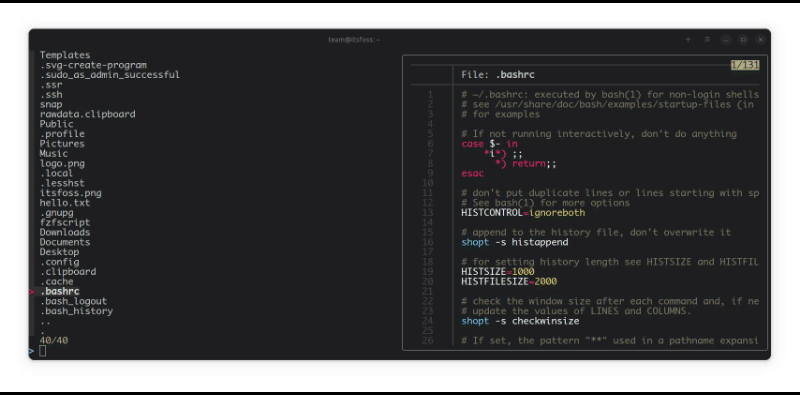Select the .gnupg entry
Image resolution: width=800 pixels, height=395 pixels.
pyautogui.click(x=57, y=213)
